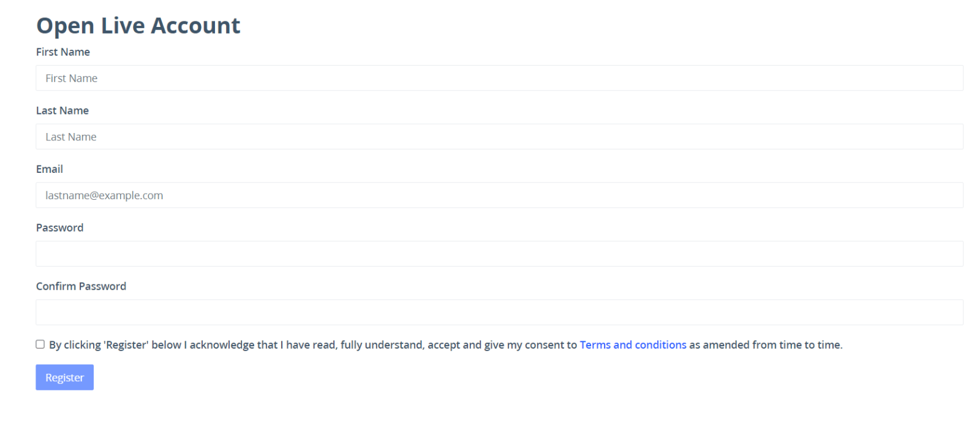Click the word 'Account' in the page heading
This screenshot has width=980, height=440.
[195, 26]
